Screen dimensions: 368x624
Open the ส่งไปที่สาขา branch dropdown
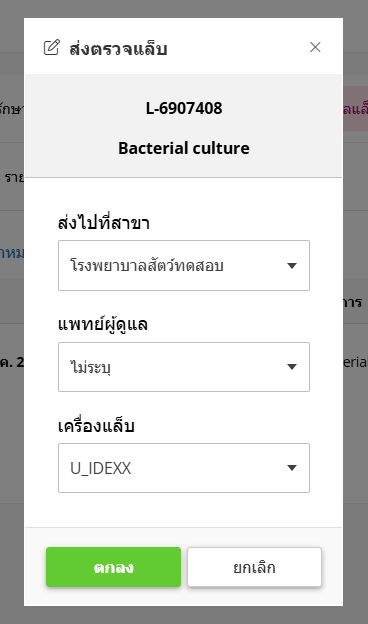184,265
